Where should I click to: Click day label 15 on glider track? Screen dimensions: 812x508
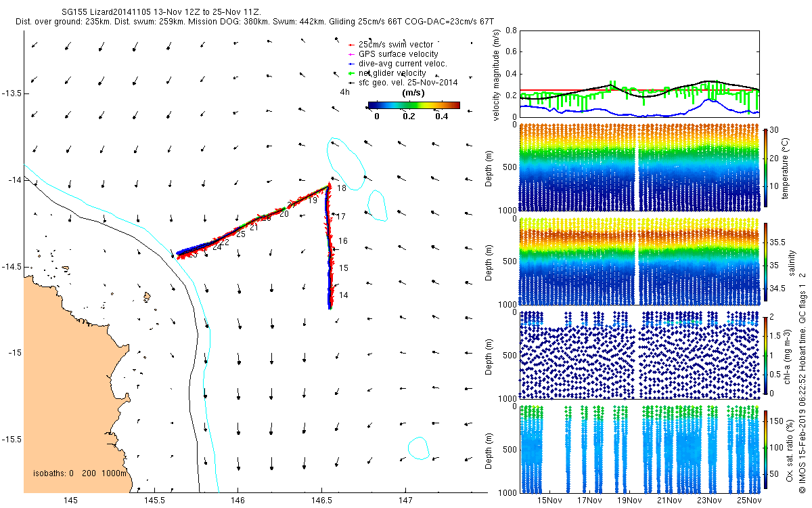pos(343,268)
